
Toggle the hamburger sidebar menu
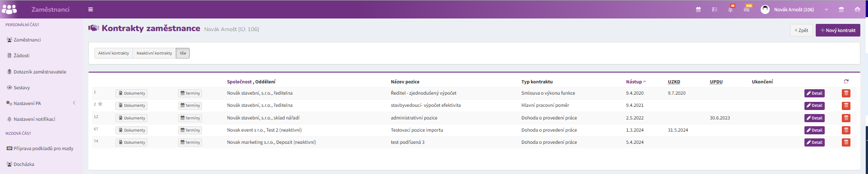pyautogui.click(x=91, y=9)
